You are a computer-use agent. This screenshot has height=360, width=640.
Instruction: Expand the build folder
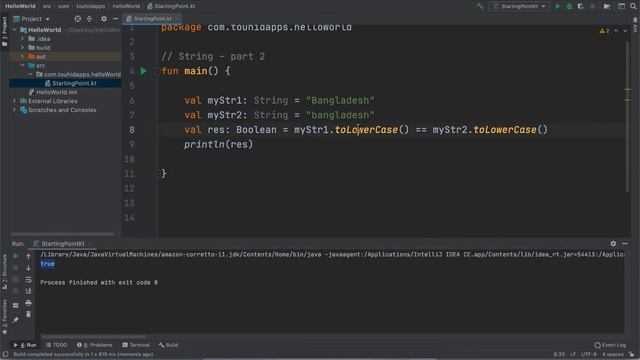pos(22,47)
